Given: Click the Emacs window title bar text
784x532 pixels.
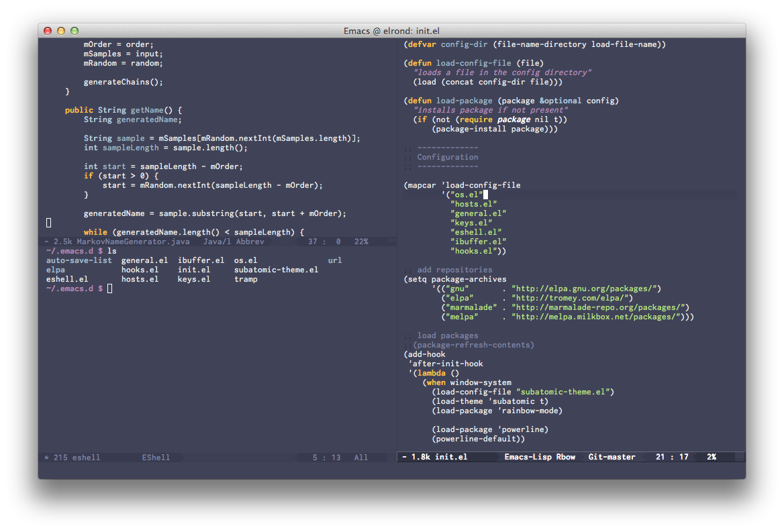Looking at the screenshot, I should point(391,31).
